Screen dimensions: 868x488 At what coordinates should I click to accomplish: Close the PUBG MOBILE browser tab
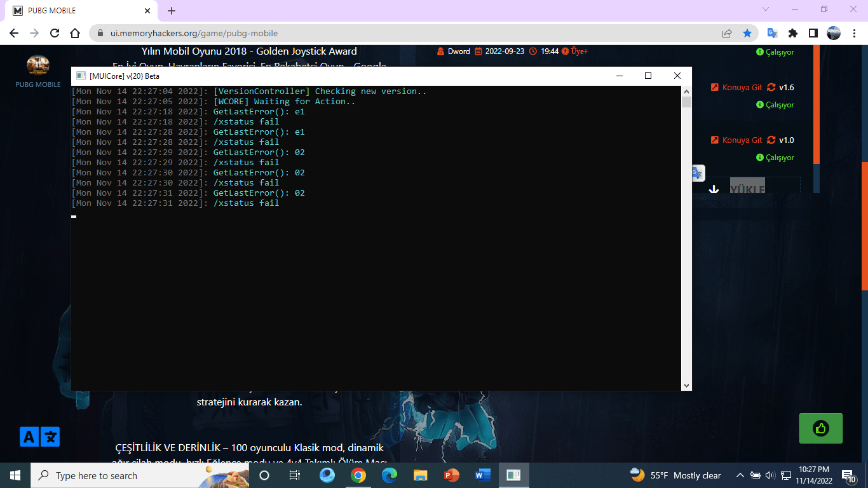147,11
